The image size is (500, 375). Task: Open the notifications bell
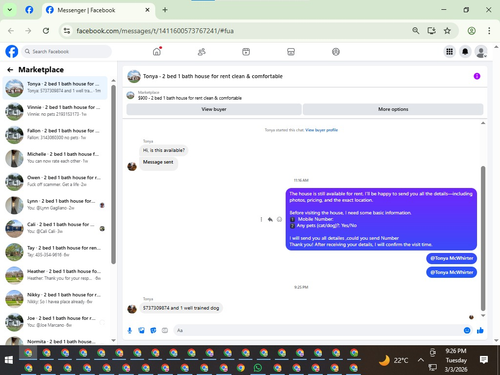[465, 52]
